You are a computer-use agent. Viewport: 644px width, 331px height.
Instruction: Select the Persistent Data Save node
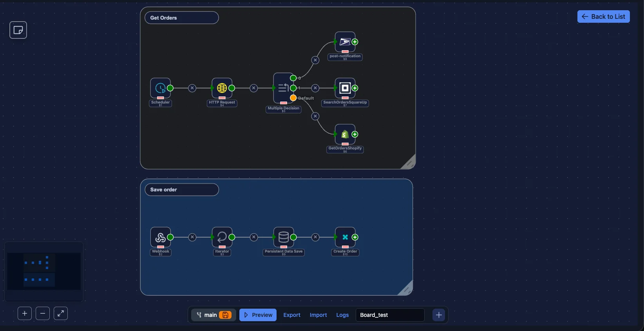(x=284, y=237)
